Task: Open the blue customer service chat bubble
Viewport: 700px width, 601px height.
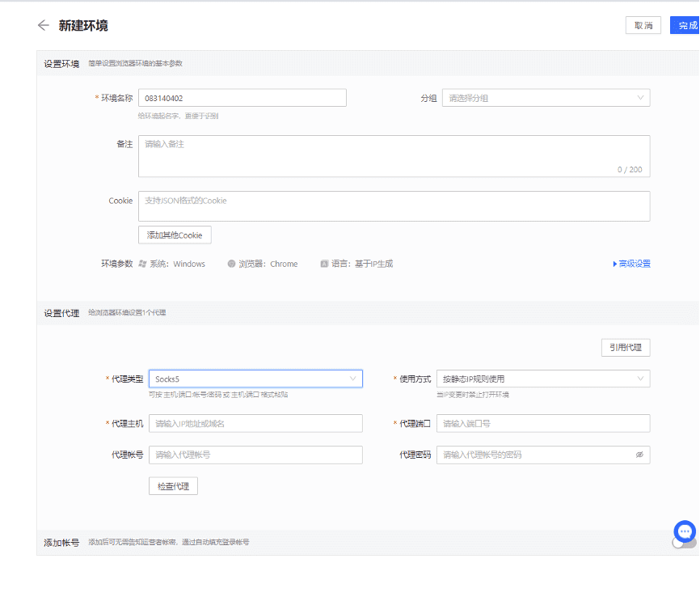Action: point(684,531)
